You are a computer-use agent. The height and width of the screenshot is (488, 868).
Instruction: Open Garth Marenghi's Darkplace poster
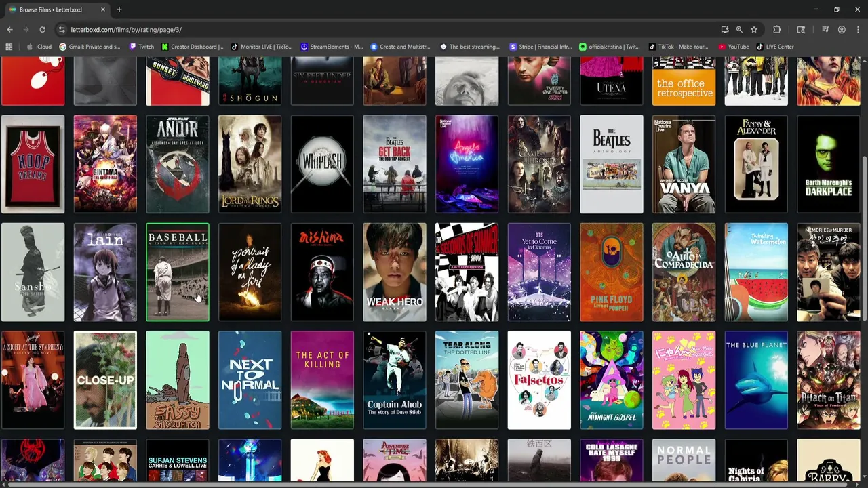tap(829, 164)
